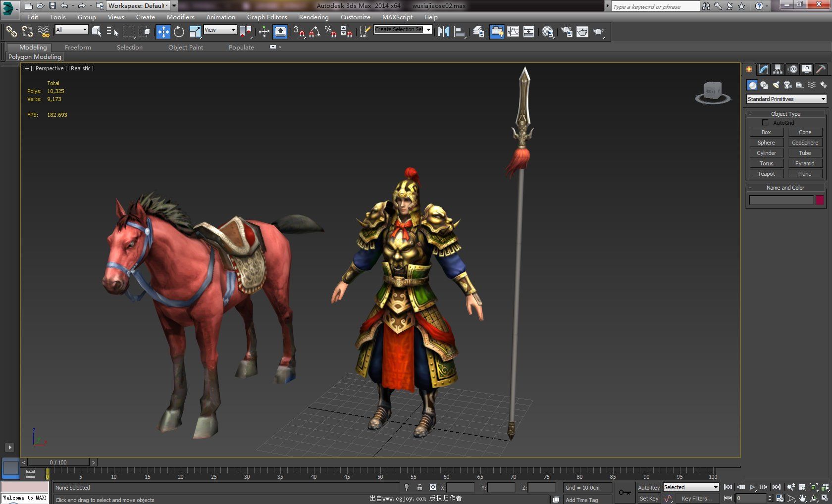Open Render Setup icon

[x=566, y=32]
